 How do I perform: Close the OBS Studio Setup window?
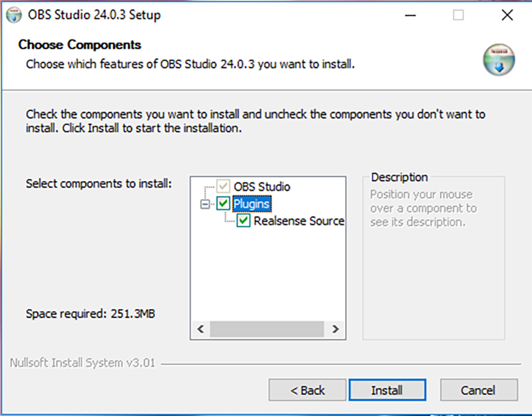(506, 15)
